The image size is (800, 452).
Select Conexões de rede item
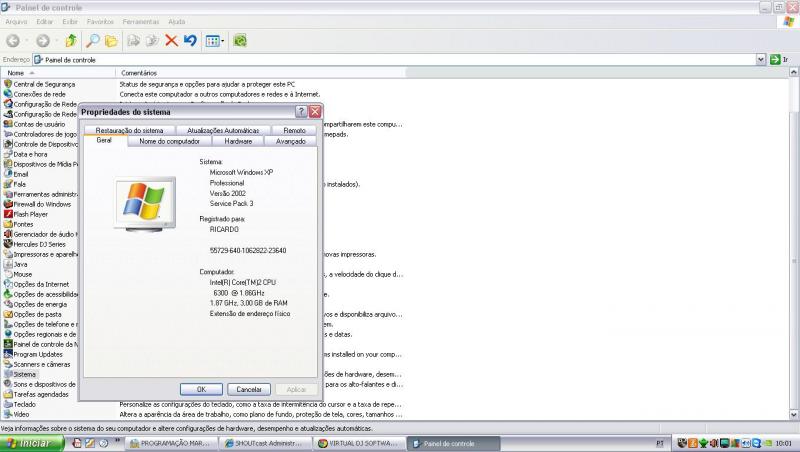click(x=35, y=94)
